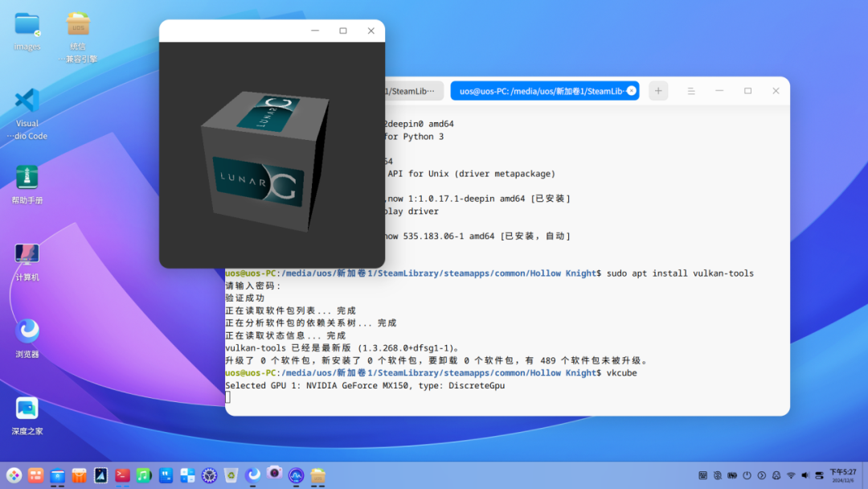Open the app launcher in the dock

click(x=14, y=477)
